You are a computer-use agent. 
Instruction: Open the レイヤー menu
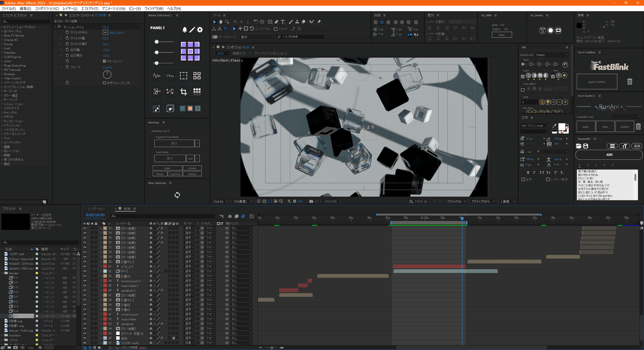(70, 9)
